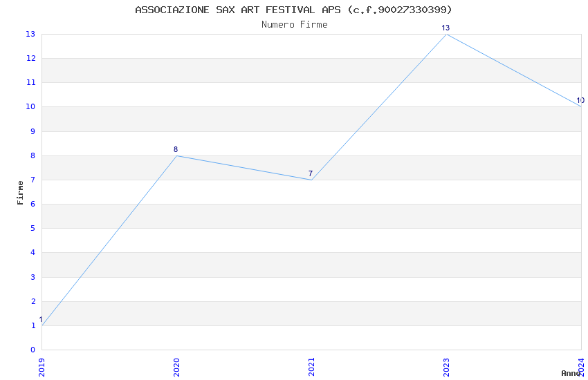Click y-axis tick value 11
Screen dimensions: 588x380
[x=30, y=82]
